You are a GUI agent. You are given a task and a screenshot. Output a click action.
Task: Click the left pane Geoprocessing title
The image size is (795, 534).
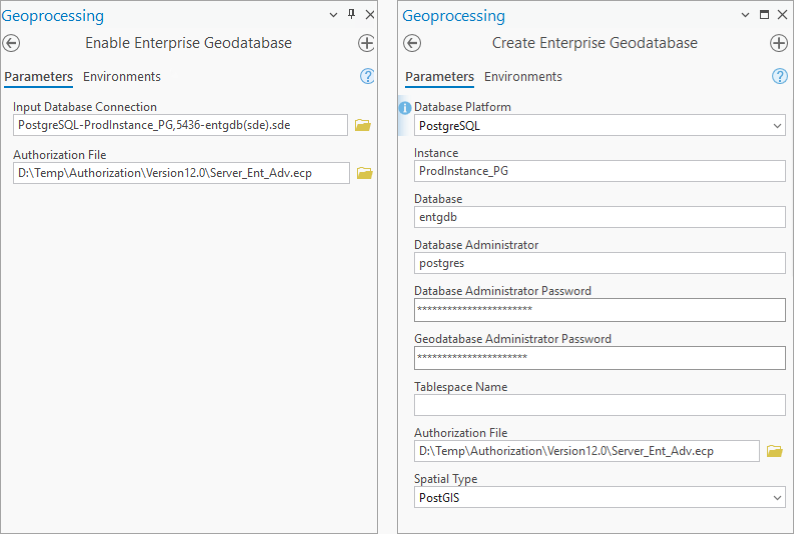click(53, 16)
